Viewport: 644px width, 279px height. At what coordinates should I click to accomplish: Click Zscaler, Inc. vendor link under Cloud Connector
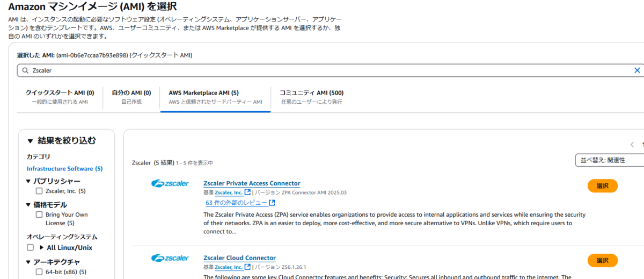tap(229, 267)
